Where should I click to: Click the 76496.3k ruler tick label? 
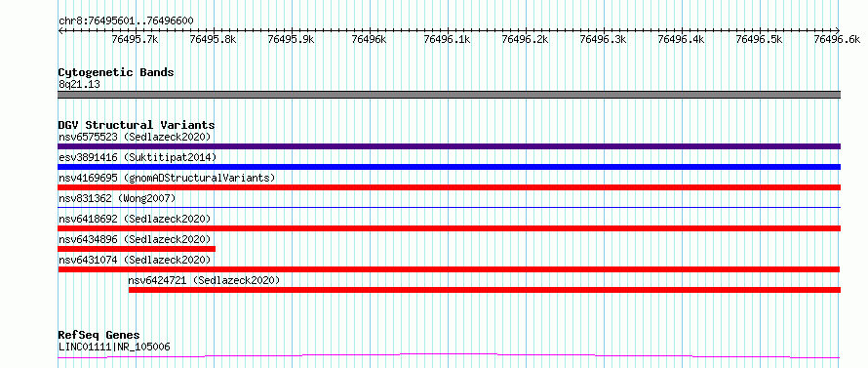click(604, 39)
